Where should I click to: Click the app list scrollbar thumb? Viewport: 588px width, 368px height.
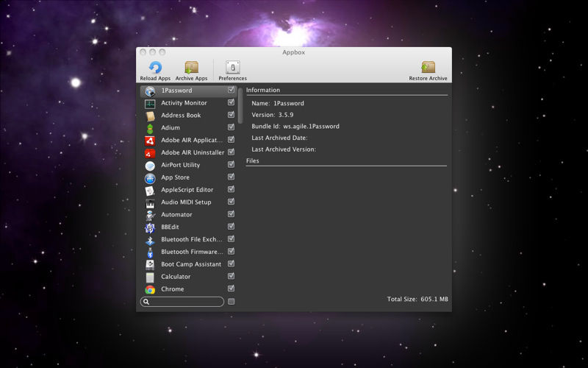point(240,105)
